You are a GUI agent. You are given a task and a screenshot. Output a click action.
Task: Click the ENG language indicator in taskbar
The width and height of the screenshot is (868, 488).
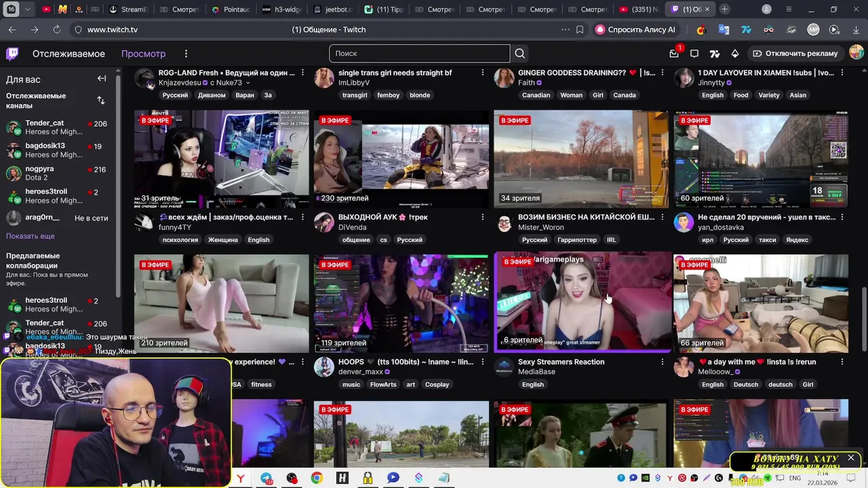pyautogui.click(x=795, y=478)
